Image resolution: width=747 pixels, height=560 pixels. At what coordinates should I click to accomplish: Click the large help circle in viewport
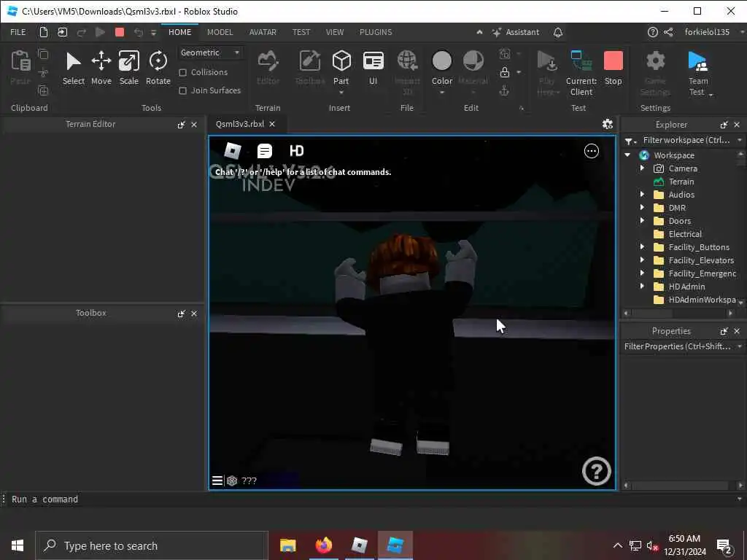(597, 471)
